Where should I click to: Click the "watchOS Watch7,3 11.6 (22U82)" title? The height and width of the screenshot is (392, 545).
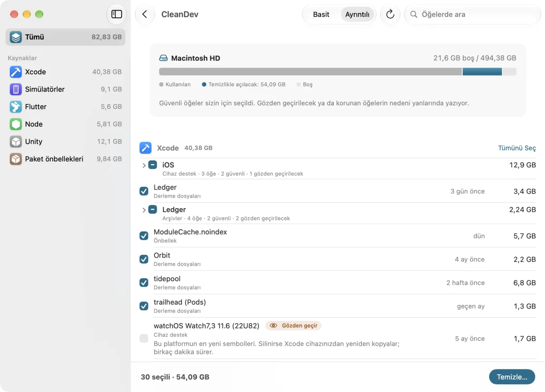click(206, 326)
